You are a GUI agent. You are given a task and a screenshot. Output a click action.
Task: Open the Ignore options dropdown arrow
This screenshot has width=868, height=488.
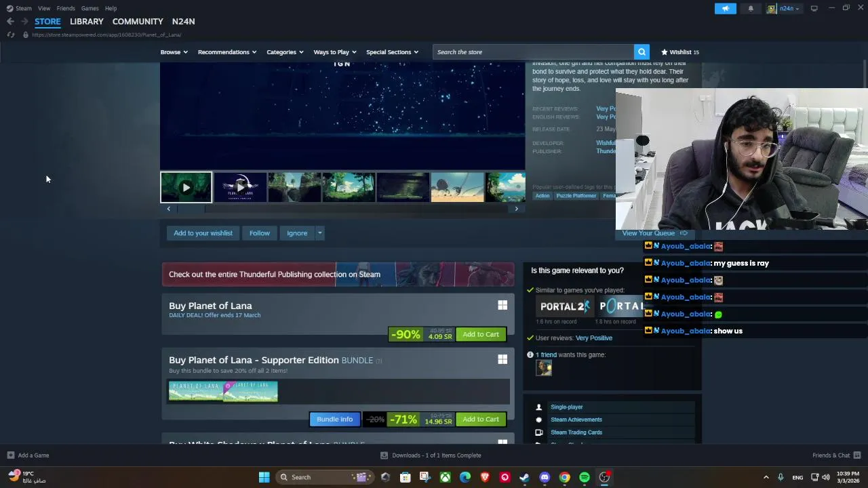[x=319, y=233]
